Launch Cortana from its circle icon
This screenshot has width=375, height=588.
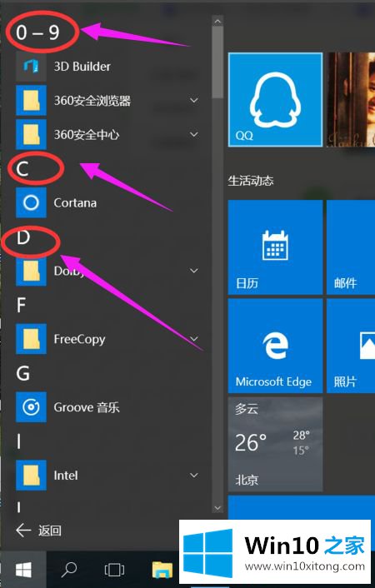[31, 202]
